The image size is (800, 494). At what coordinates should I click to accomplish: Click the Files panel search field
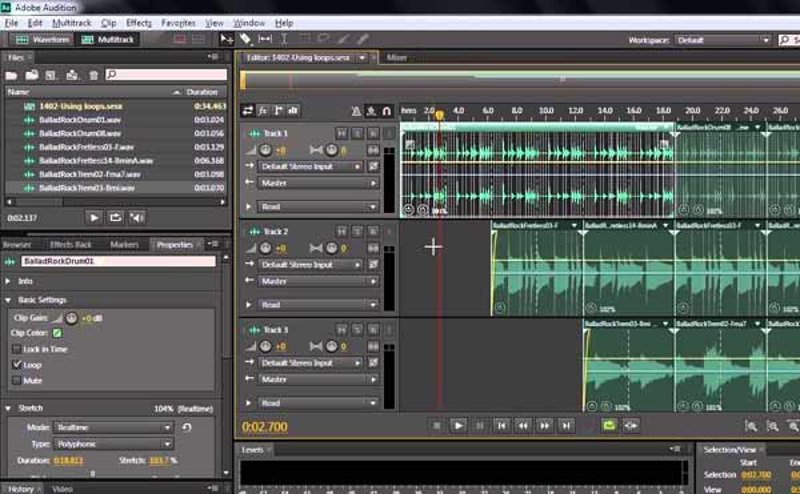pyautogui.click(x=166, y=75)
